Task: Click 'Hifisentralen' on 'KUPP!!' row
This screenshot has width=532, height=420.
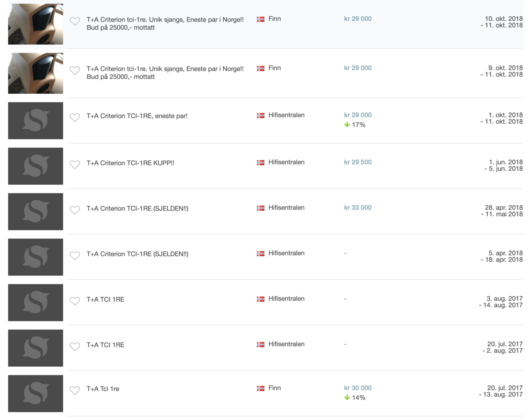Action: (x=286, y=162)
